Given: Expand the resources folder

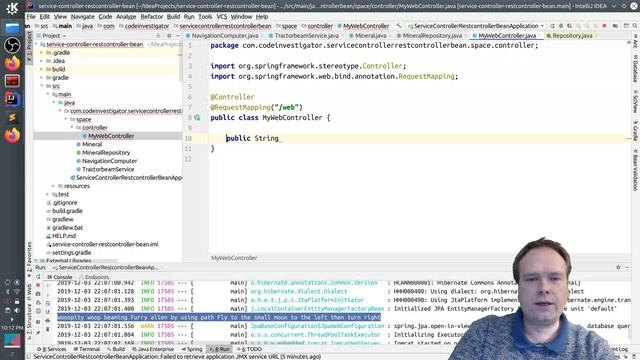Looking at the screenshot, I should tap(54, 186).
